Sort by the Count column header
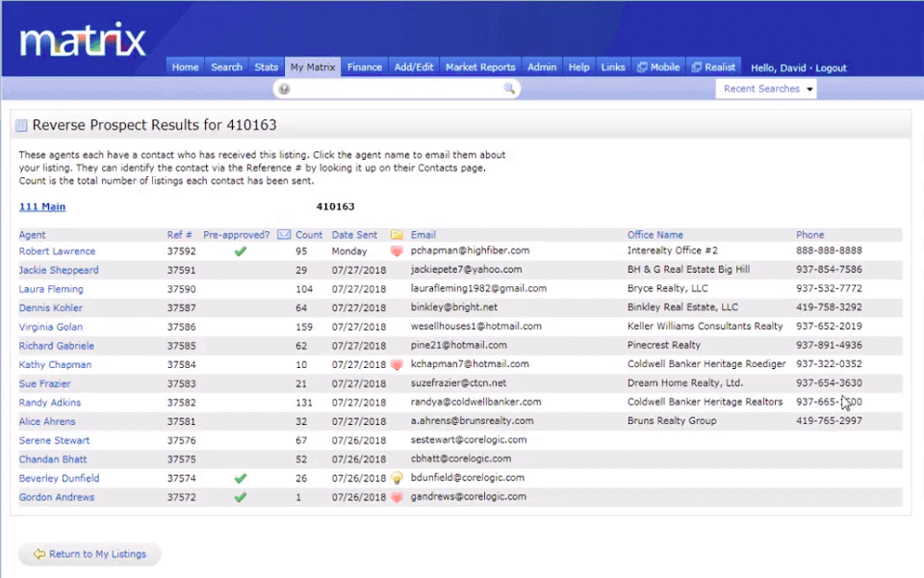This screenshot has width=924, height=578. point(309,235)
